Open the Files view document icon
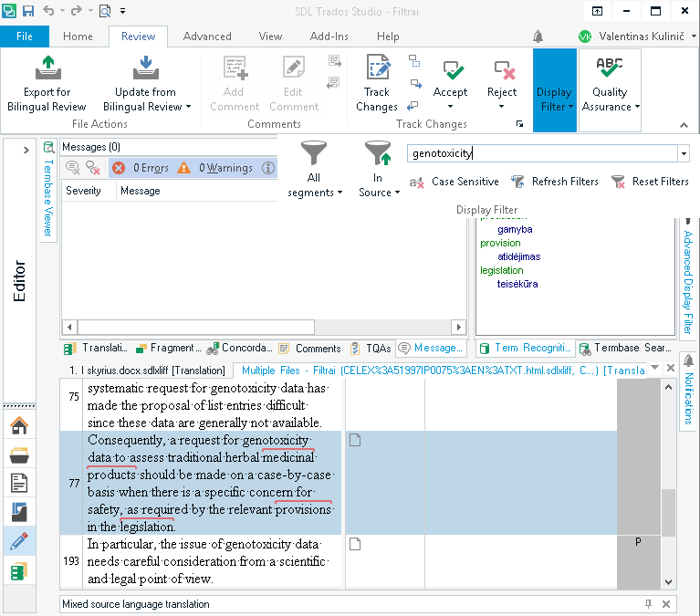700x616 pixels. pyautogui.click(x=19, y=483)
